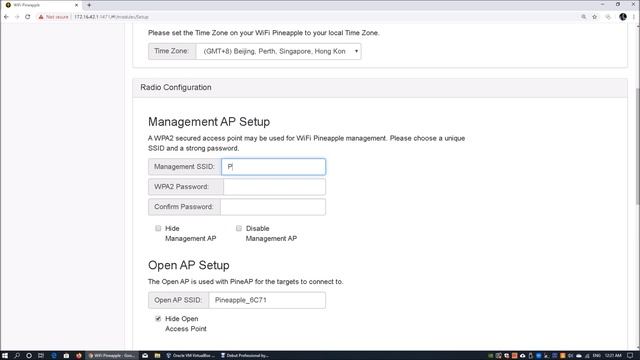This screenshot has width=640, height=360.
Task: Click the Not secure warning icon
Action: pos(41,17)
